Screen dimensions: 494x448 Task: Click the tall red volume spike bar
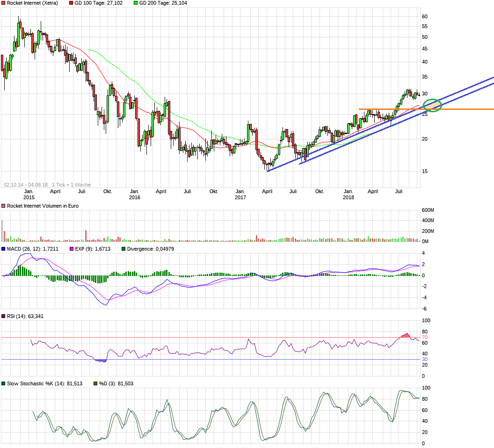(86, 236)
